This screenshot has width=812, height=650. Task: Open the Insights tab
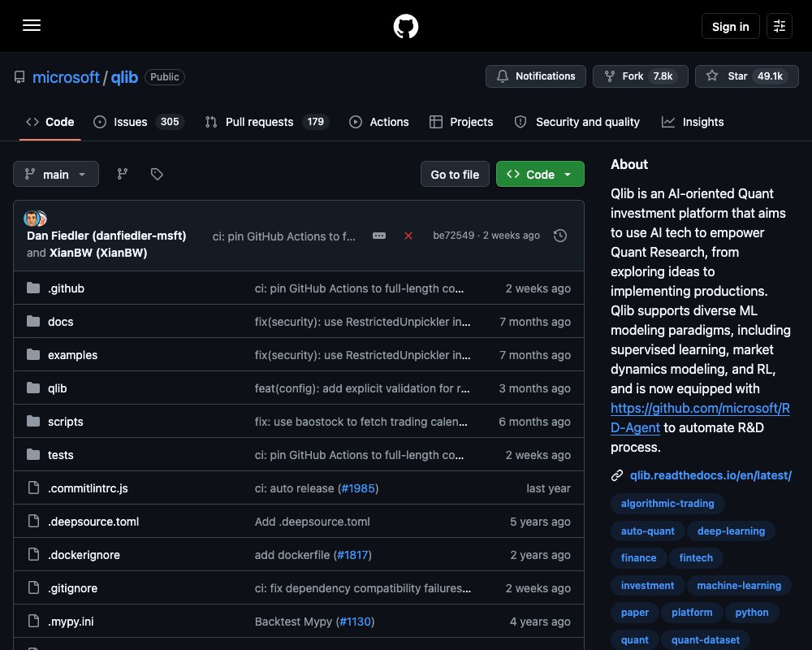693,122
